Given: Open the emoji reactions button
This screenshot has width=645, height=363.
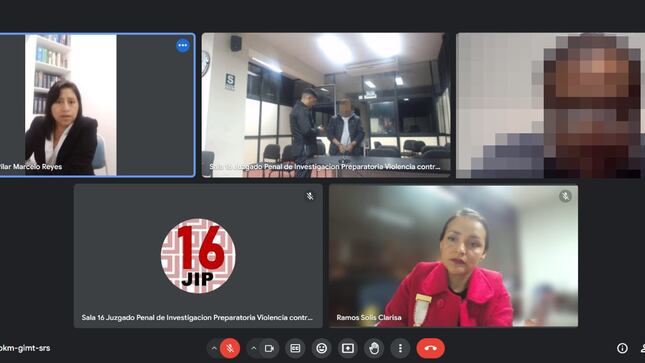Looking at the screenshot, I should [322, 348].
